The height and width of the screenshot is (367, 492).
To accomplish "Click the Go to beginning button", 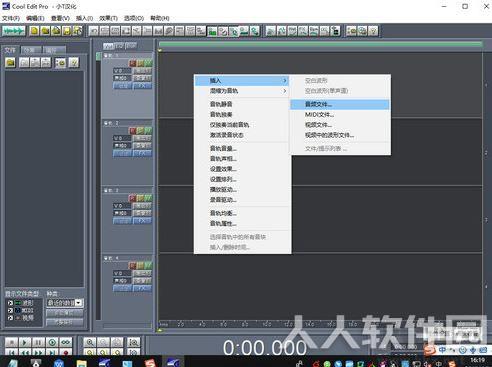I will (11, 352).
